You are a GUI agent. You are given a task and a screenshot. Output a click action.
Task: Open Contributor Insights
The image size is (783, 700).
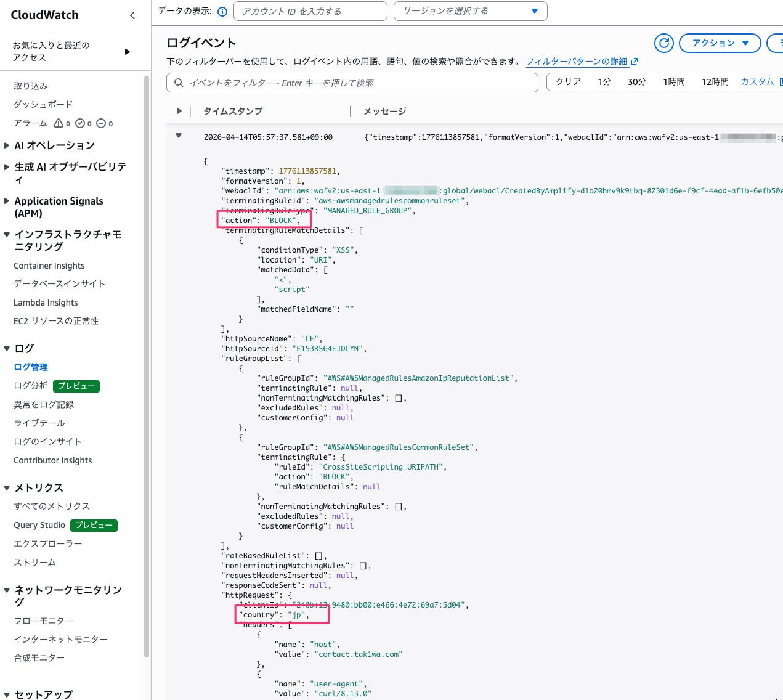coord(53,460)
